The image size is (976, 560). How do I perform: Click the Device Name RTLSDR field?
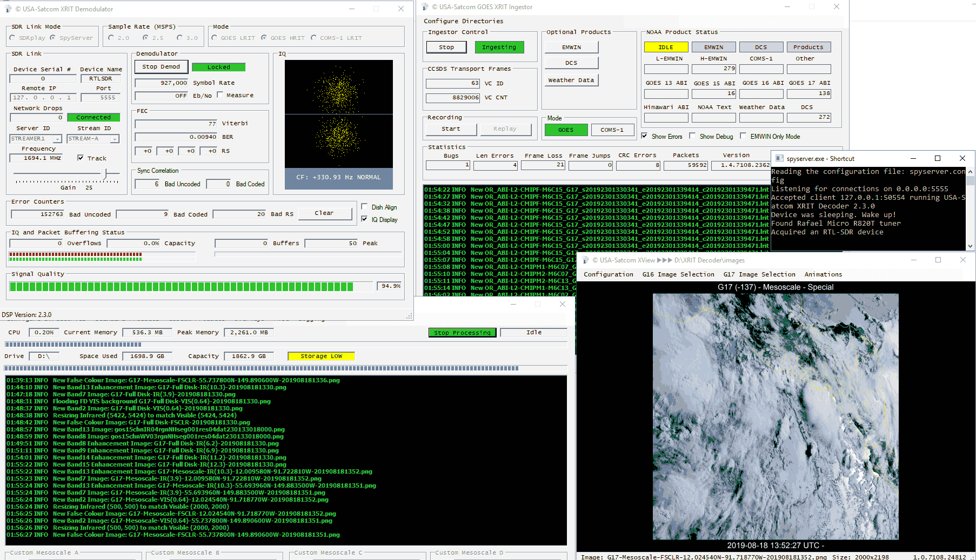[101, 79]
